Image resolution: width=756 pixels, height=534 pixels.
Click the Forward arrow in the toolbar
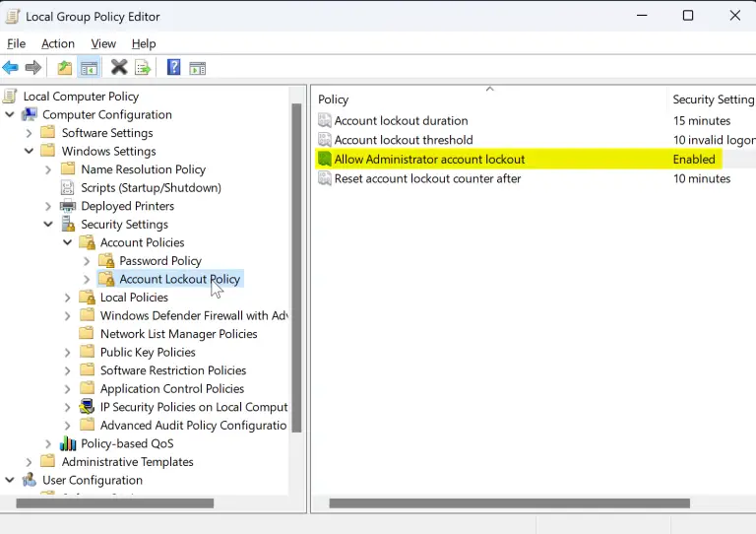[32, 68]
